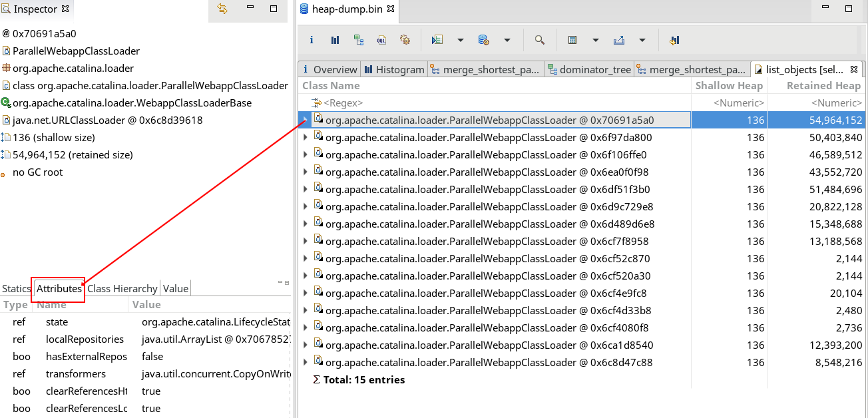The height and width of the screenshot is (418, 868).
Task: Toggle the Inspector sync arrows icon
Action: tap(222, 9)
